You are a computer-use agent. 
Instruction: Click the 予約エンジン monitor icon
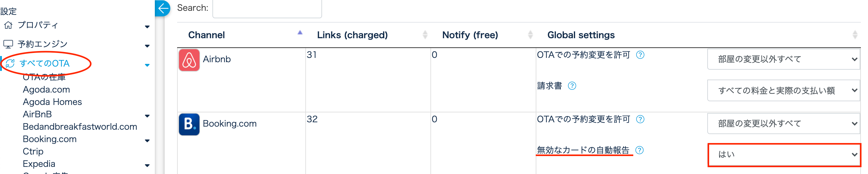8,44
